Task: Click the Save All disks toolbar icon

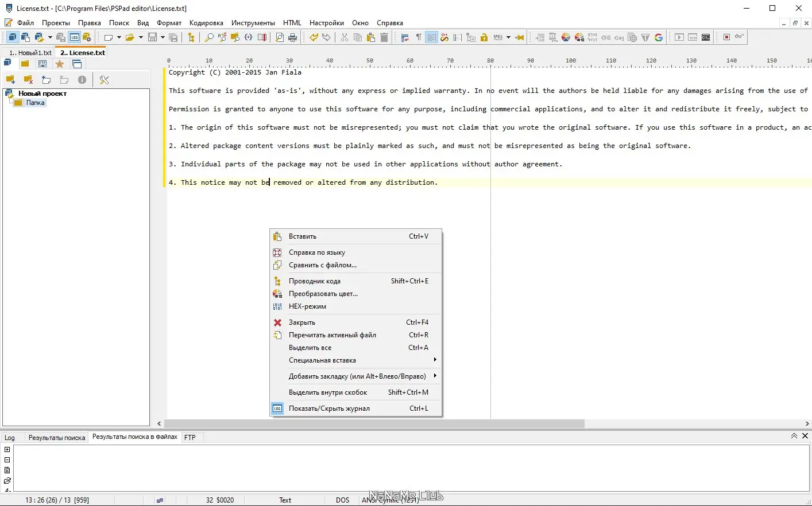Action: tap(173, 37)
